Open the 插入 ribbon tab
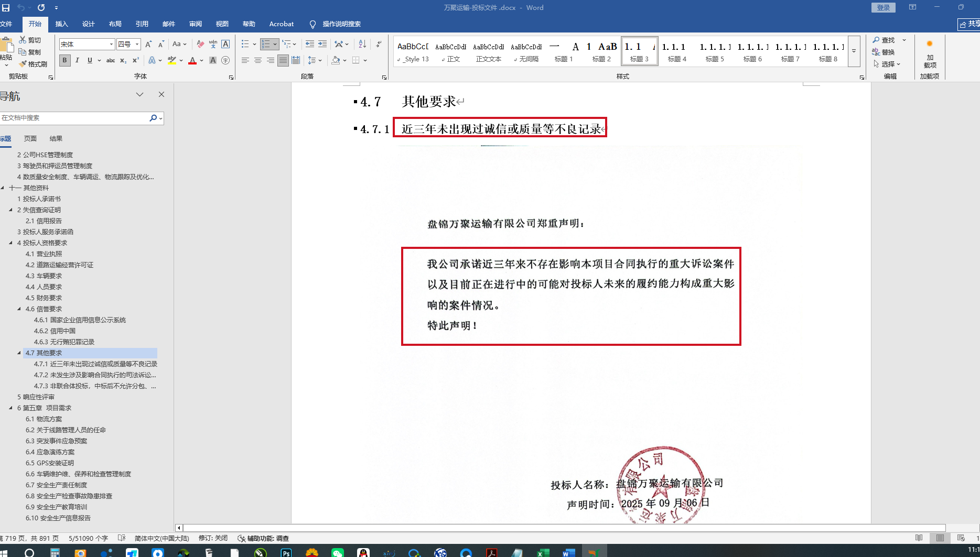980x557 pixels. (62, 24)
